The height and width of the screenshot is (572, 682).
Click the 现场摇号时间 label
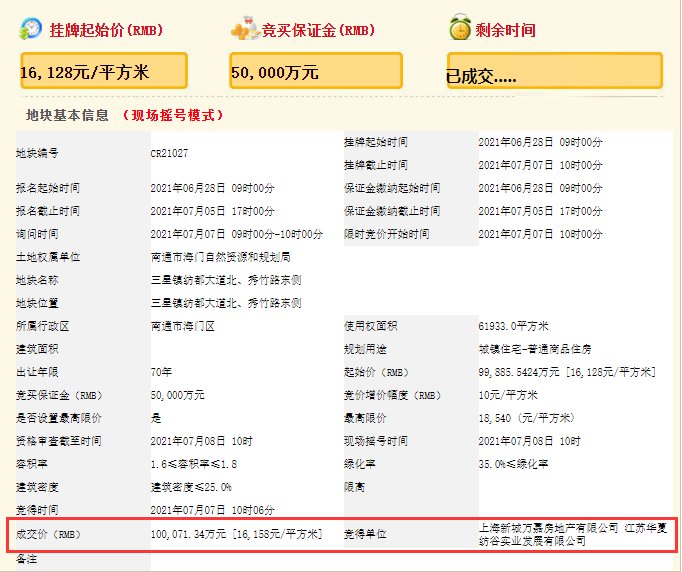[376, 442]
